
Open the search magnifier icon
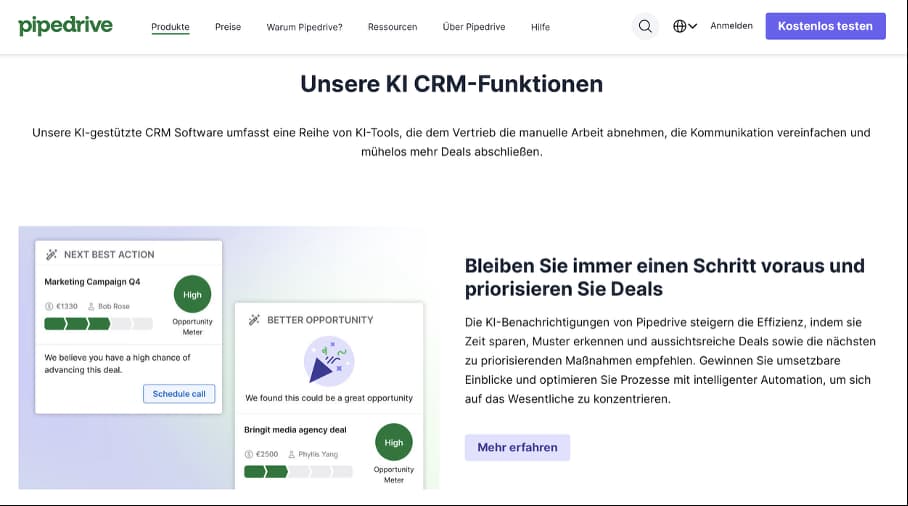[x=645, y=26]
